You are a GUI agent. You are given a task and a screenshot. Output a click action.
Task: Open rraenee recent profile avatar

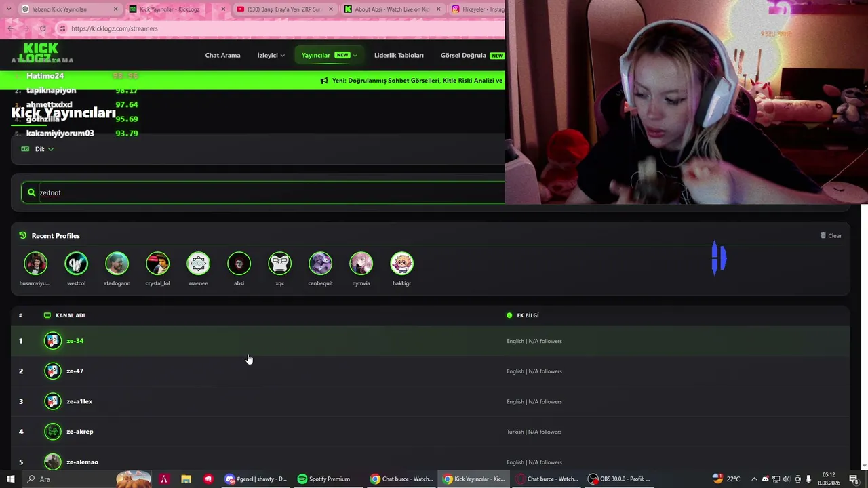pos(198,263)
